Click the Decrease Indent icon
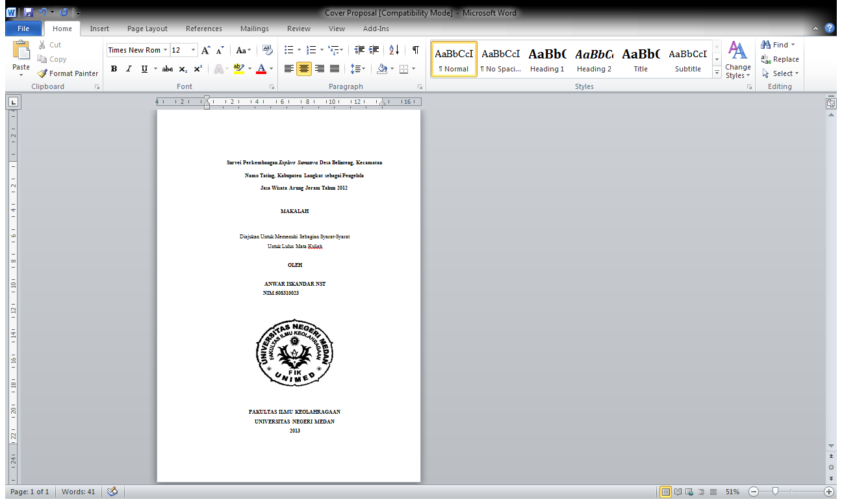The height and width of the screenshot is (504, 842). click(x=359, y=50)
